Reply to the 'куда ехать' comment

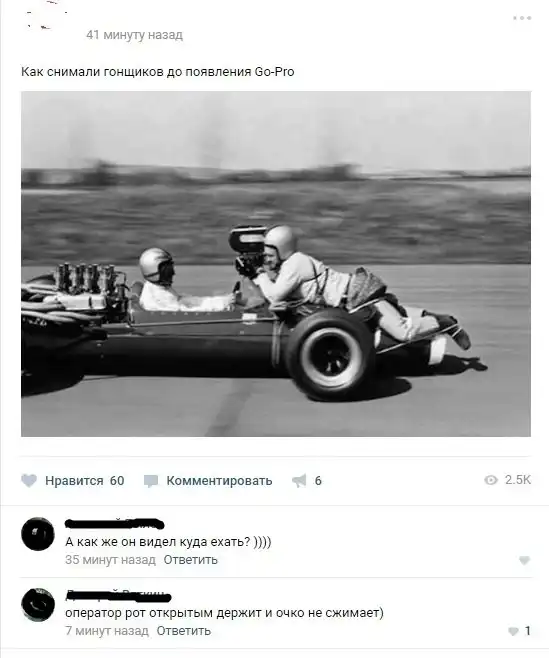click(x=191, y=560)
